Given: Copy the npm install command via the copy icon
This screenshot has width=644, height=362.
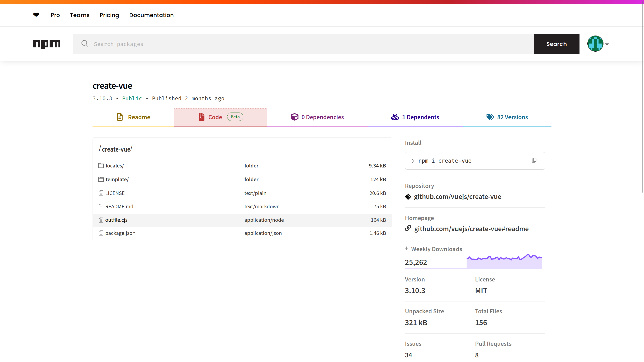Looking at the screenshot, I should pos(534,160).
